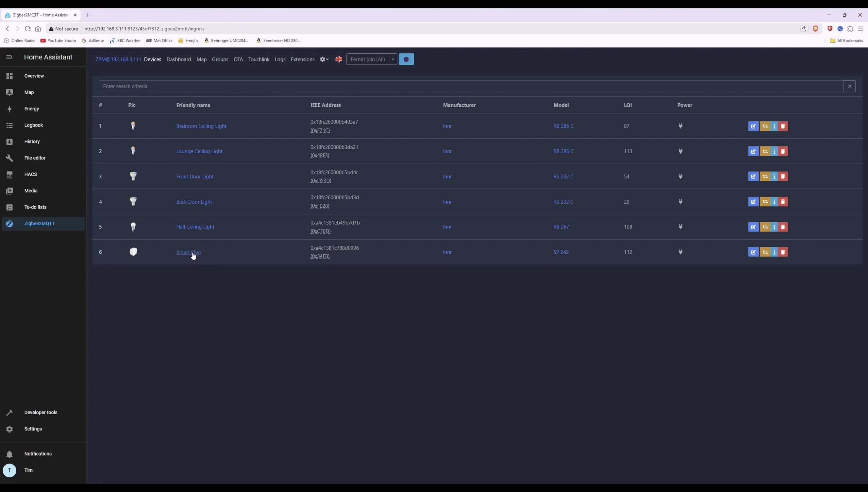Open Bedroom Ceiling Light device link
Screen dimensions: 868x492
201,126
